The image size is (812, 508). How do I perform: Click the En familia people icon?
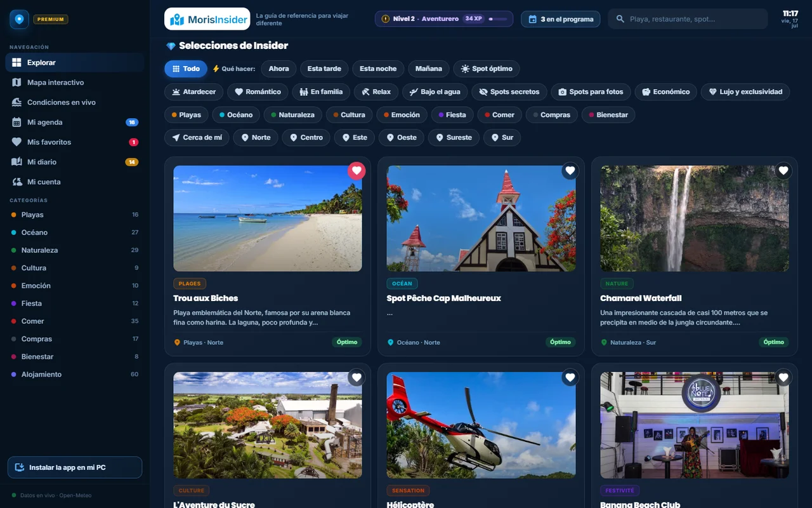304,92
